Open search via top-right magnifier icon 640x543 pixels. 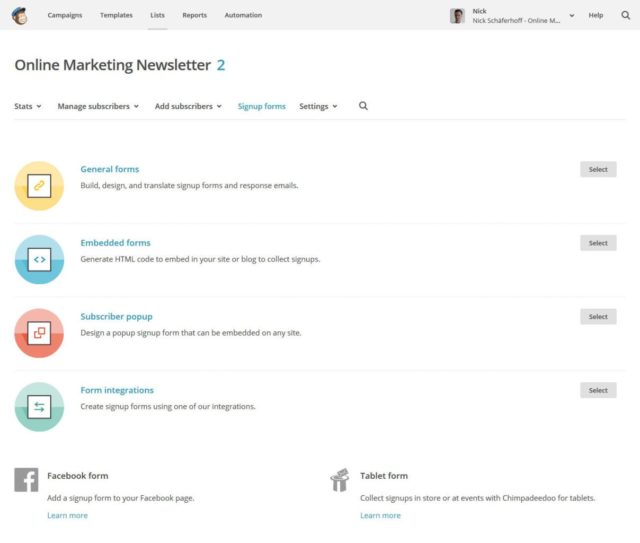coord(626,15)
